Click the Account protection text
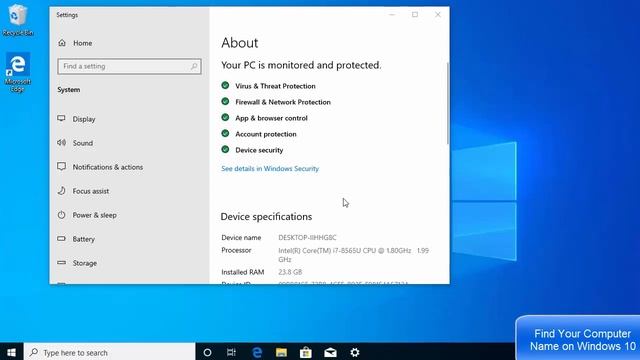The image size is (640, 360). pyautogui.click(x=266, y=134)
